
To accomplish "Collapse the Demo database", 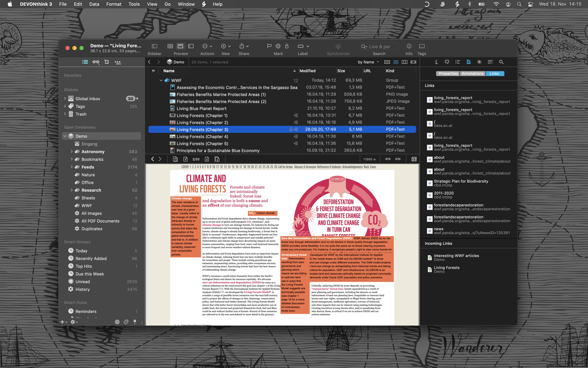I will [x=65, y=136].
